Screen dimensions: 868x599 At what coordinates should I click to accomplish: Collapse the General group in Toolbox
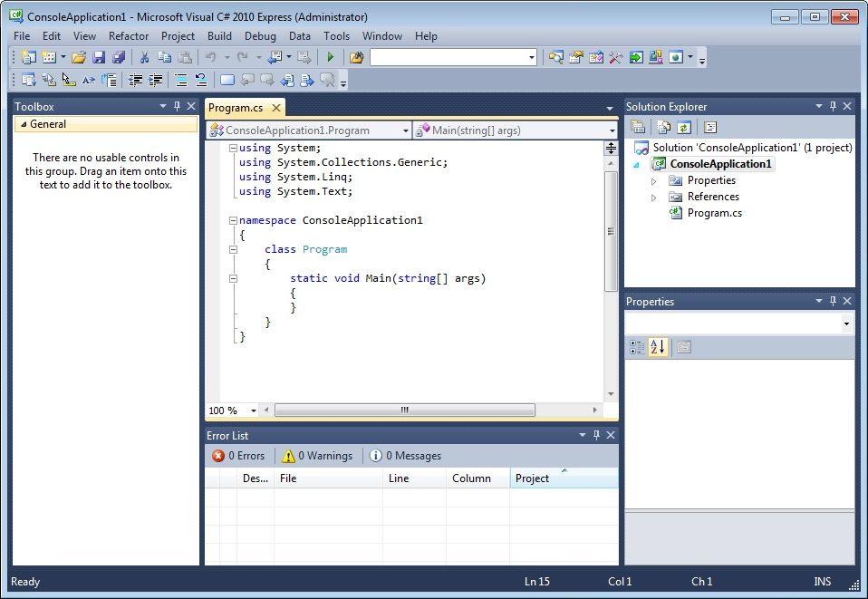click(24, 124)
